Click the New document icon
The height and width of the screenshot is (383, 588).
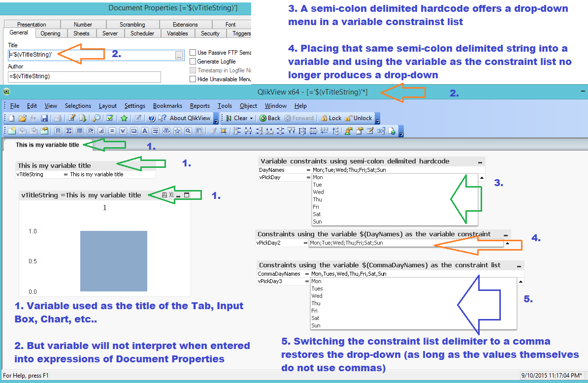[12, 119]
